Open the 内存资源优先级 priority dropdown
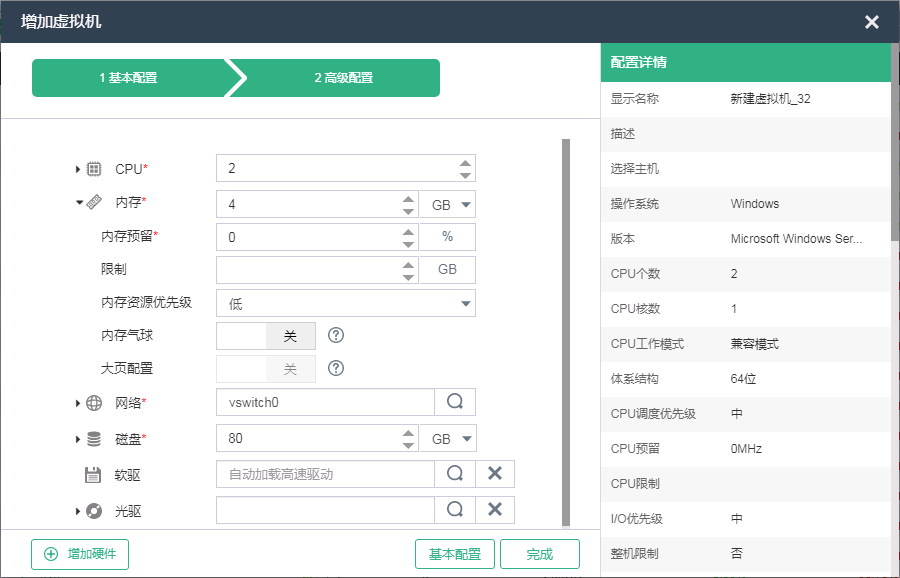The width and height of the screenshot is (900, 578). pos(345,303)
